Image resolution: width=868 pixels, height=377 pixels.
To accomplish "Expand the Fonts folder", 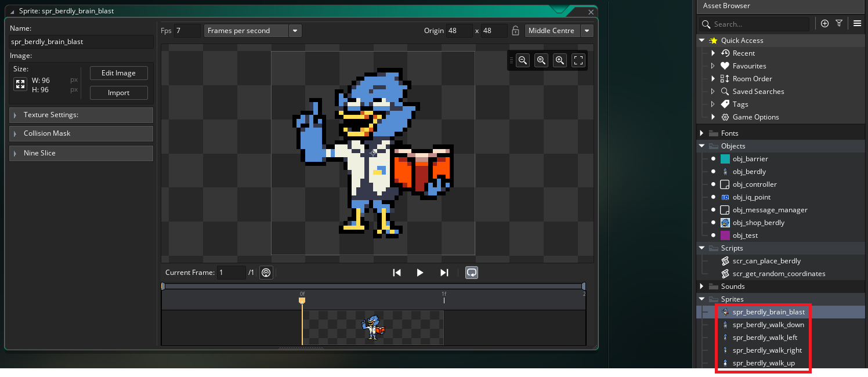I will click(702, 133).
